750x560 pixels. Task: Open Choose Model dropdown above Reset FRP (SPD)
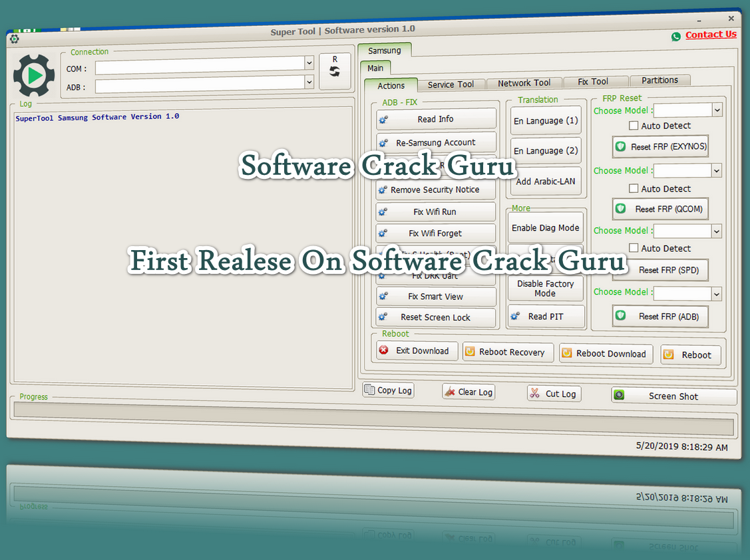(x=716, y=231)
